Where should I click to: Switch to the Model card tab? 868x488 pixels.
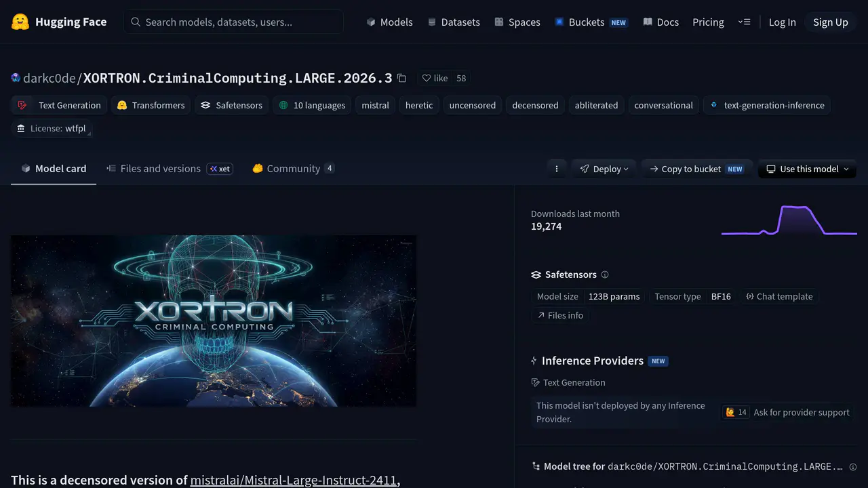coord(54,169)
